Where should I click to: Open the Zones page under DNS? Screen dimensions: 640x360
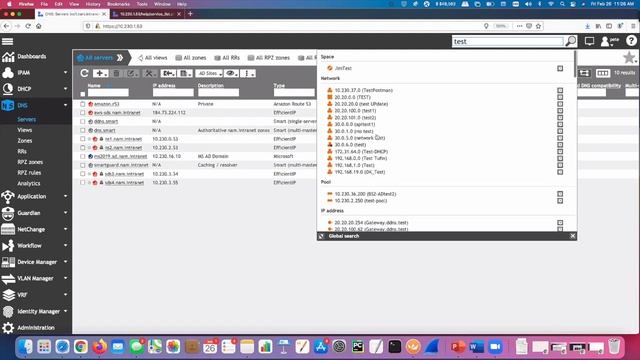click(25, 140)
